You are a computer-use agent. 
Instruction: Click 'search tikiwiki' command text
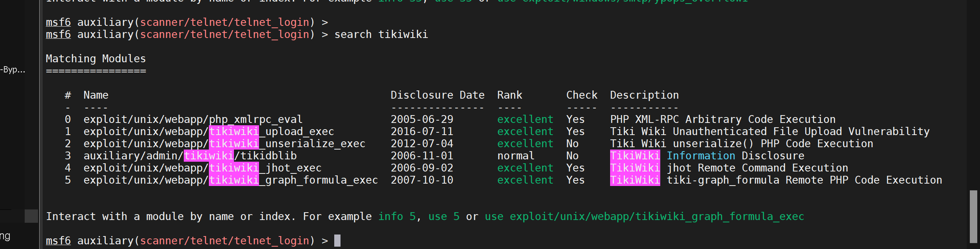pos(381,34)
